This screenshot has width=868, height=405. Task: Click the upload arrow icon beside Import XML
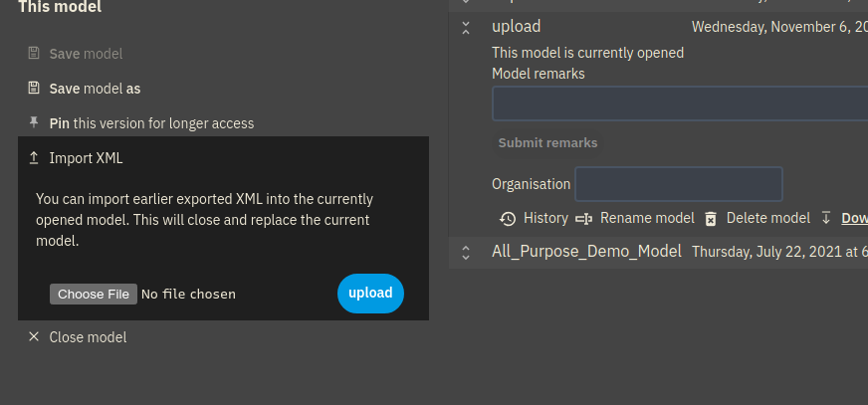pyautogui.click(x=34, y=158)
